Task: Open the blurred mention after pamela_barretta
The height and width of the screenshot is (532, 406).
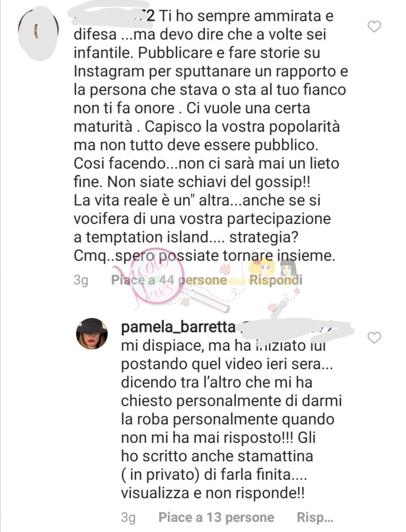Action: [x=296, y=328]
